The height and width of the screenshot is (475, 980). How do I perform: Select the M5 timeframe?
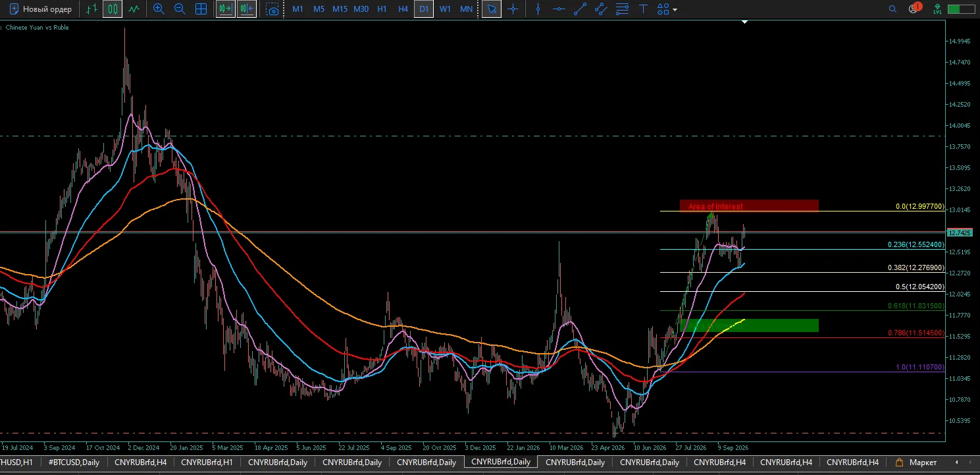(x=319, y=9)
